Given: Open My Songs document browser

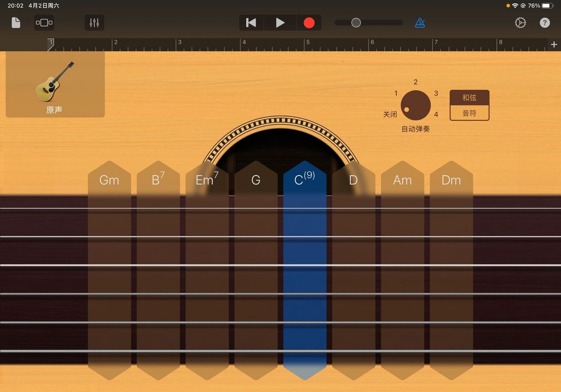Looking at the screenshot, I should click(x=16, y=23).
